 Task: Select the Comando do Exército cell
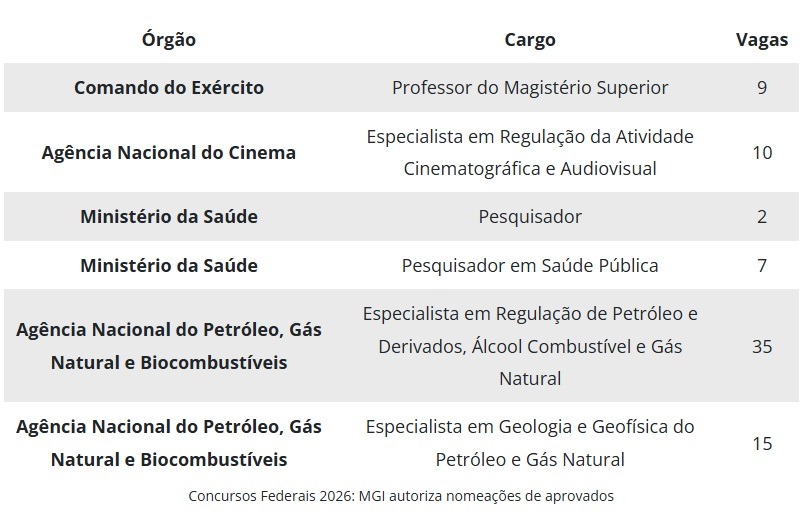coord(169,87)
